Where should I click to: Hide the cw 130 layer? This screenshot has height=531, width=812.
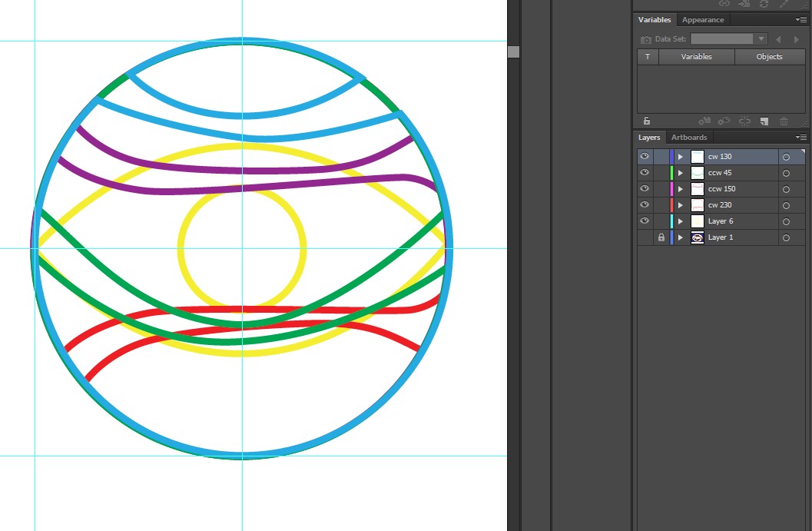(x=645, y=156)
